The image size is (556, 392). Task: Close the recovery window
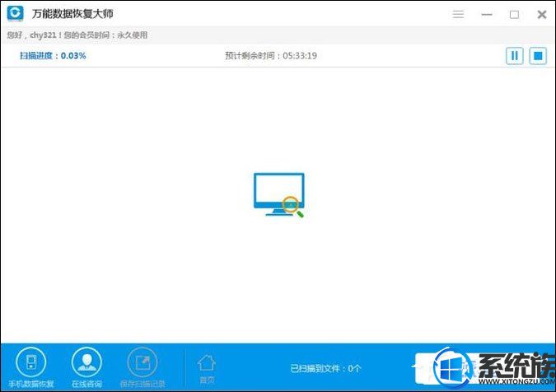542,15
